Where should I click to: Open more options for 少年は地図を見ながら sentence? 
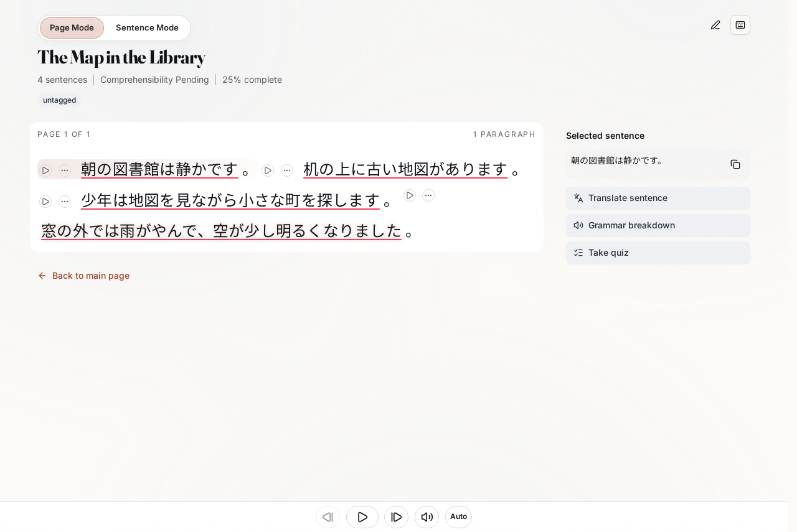click(65, 202)
